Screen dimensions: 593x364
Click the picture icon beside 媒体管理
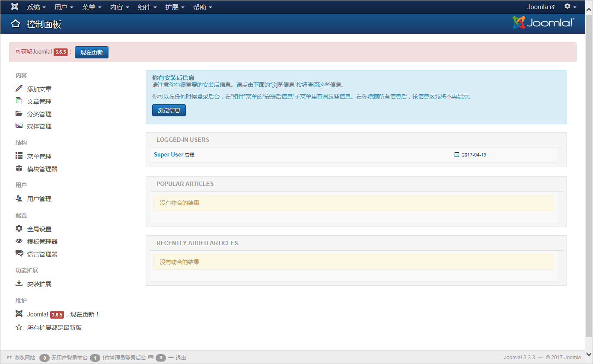[x=19, y=126]
